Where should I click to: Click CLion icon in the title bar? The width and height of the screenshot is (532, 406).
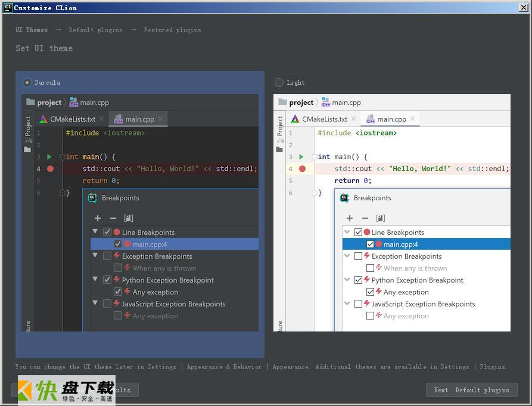pyautogui.click(x=8, y=8)
